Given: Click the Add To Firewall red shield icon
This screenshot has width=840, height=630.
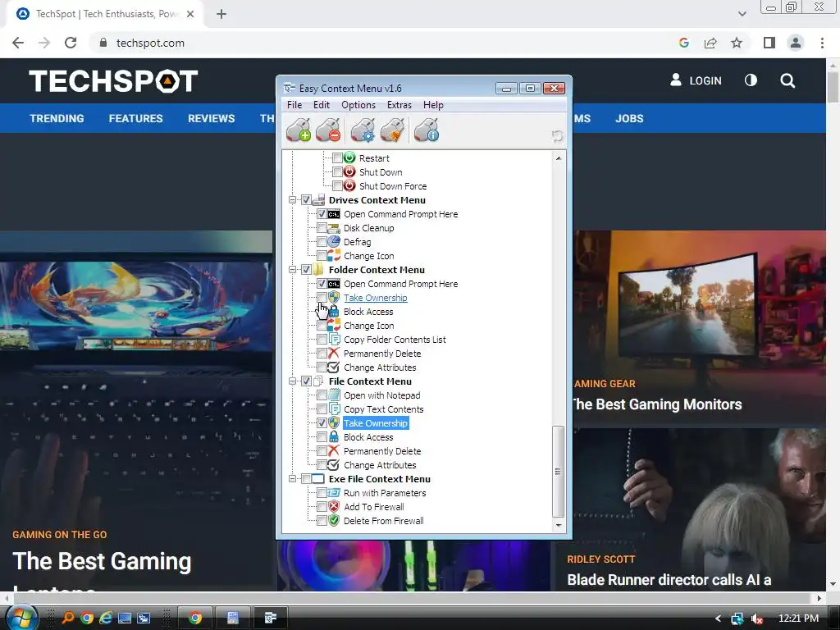Looking at the screenshot, I should click(334, 506).
